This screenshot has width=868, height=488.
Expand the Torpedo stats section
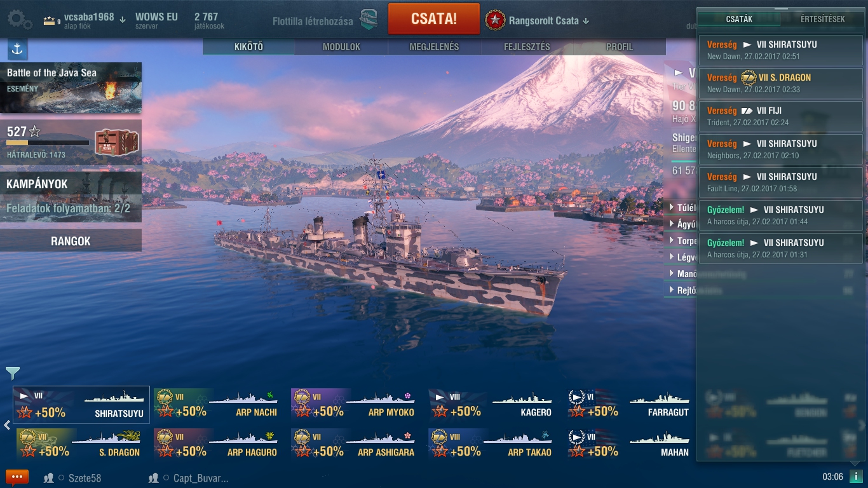pos(682,241)
